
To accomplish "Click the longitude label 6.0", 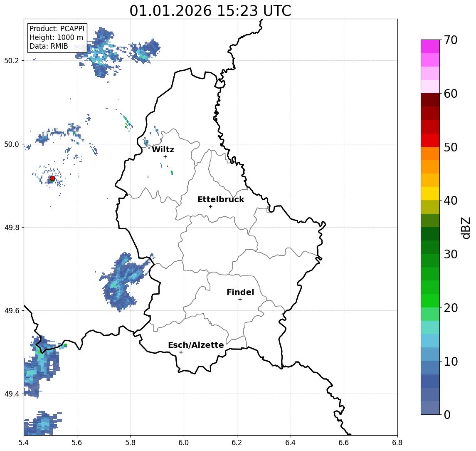I will point(184,443).
